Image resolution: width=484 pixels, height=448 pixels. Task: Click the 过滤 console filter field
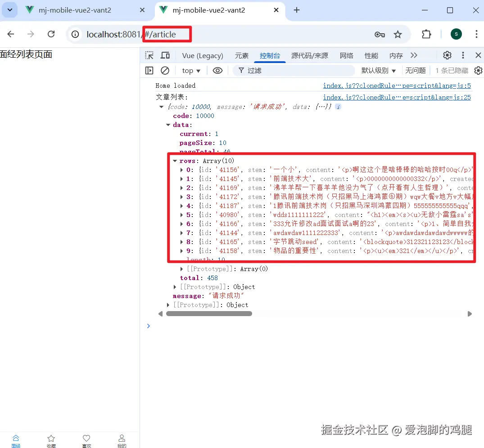pyautogui.click(x=294, y=71)
